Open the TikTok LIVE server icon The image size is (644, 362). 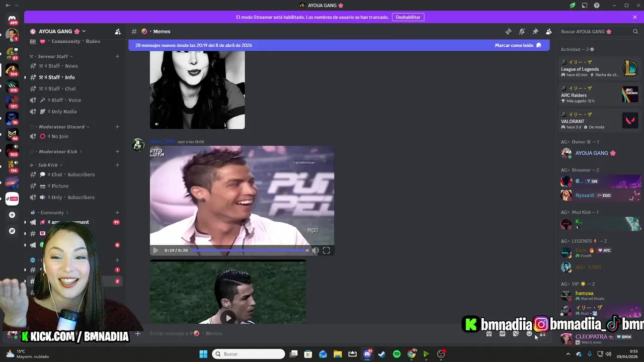(x=12, y=199)
